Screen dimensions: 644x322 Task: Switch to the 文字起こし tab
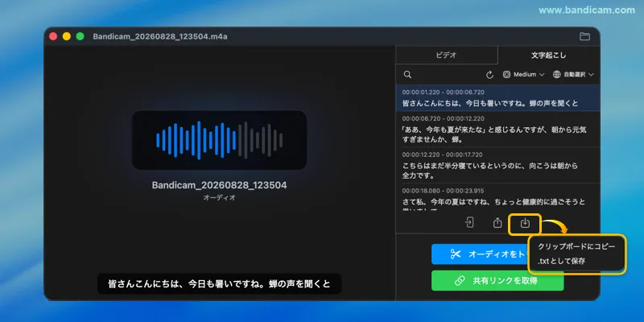[548, 55]
